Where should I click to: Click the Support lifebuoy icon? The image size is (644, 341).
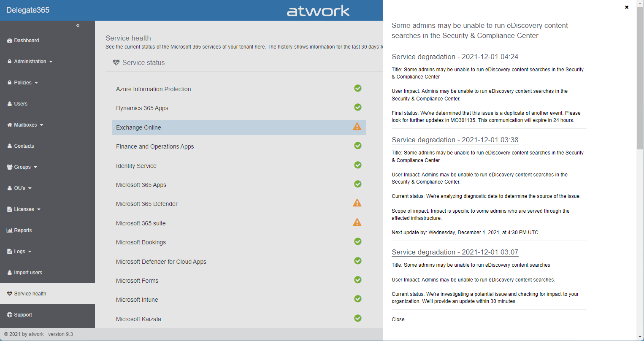tap(10, 315)
